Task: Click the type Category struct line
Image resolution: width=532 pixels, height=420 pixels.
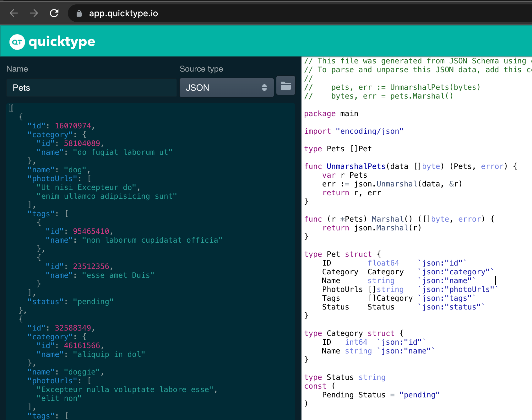Action: [x=354, y=333]
